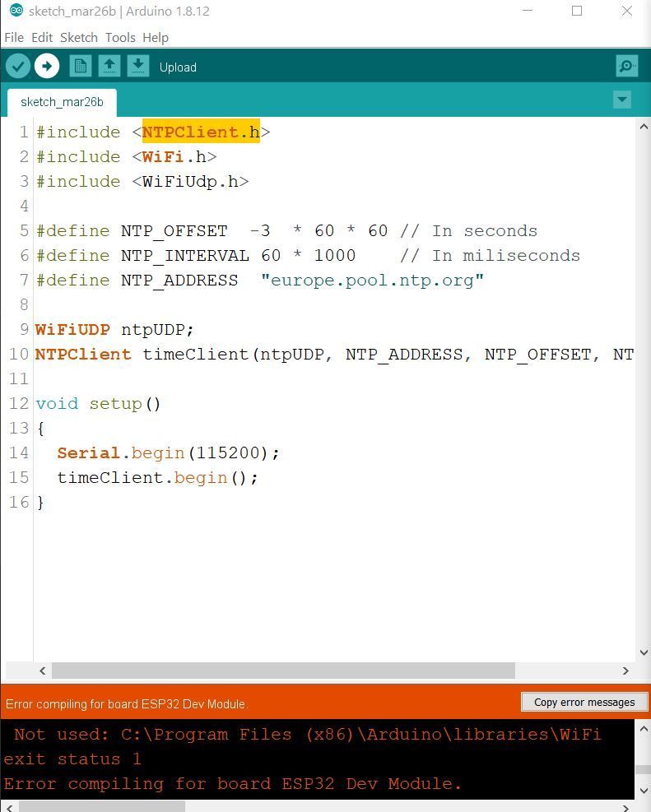Click the window title 'sketch_mar26b | Arduino 1.8.12'

point(119,12)
